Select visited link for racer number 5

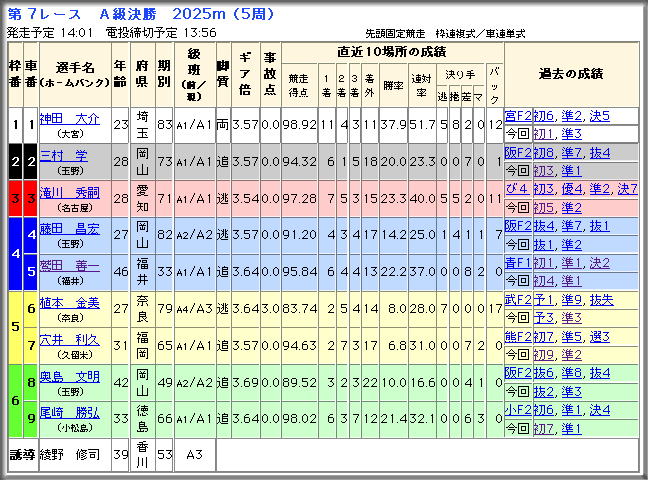tap(69, 266)
